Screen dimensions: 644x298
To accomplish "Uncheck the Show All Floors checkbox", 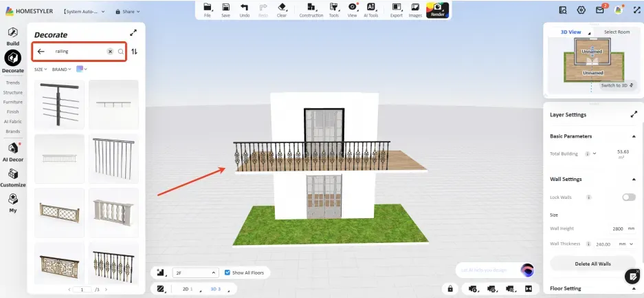I will click(x=228, y=273).
